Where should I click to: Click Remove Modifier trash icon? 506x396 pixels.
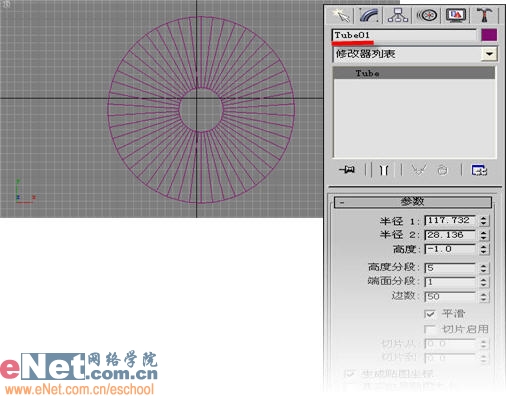pyautogui.click(x=442, y=170)
